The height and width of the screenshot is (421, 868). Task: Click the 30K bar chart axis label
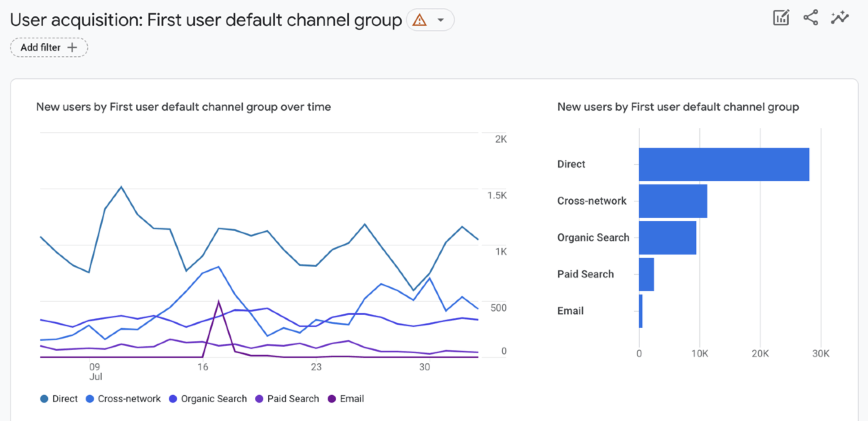point(821,354)
